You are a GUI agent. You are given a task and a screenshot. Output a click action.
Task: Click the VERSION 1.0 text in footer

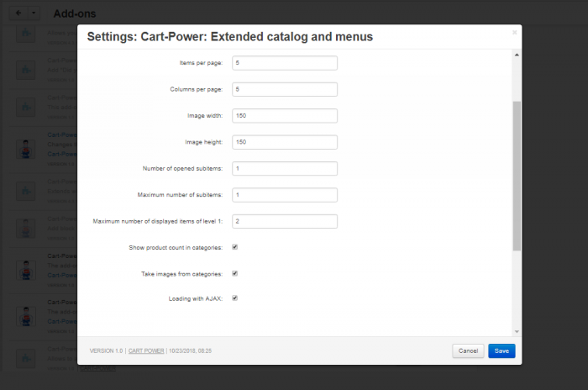(x=106, y=351)
